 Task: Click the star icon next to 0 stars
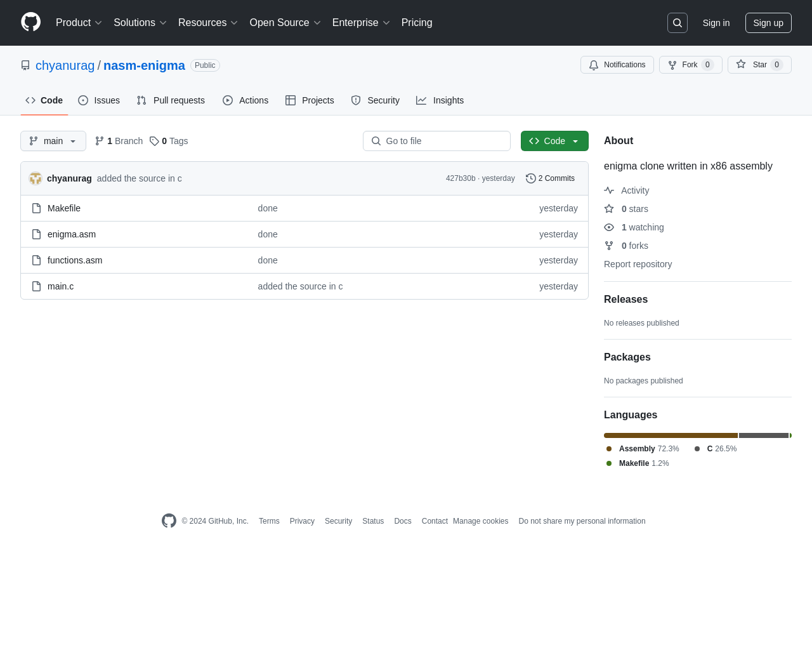pos(609,209)
